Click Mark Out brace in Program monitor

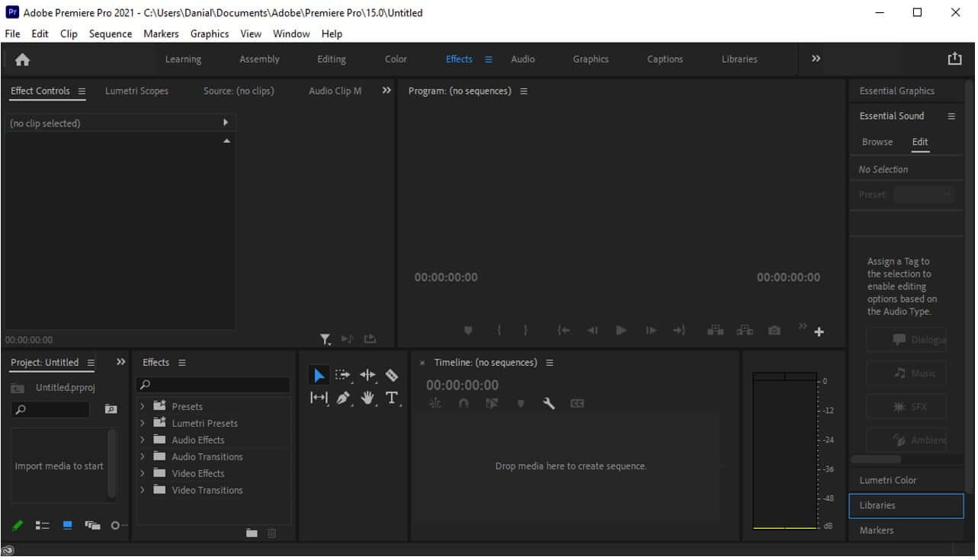click(x=525, y=331)
